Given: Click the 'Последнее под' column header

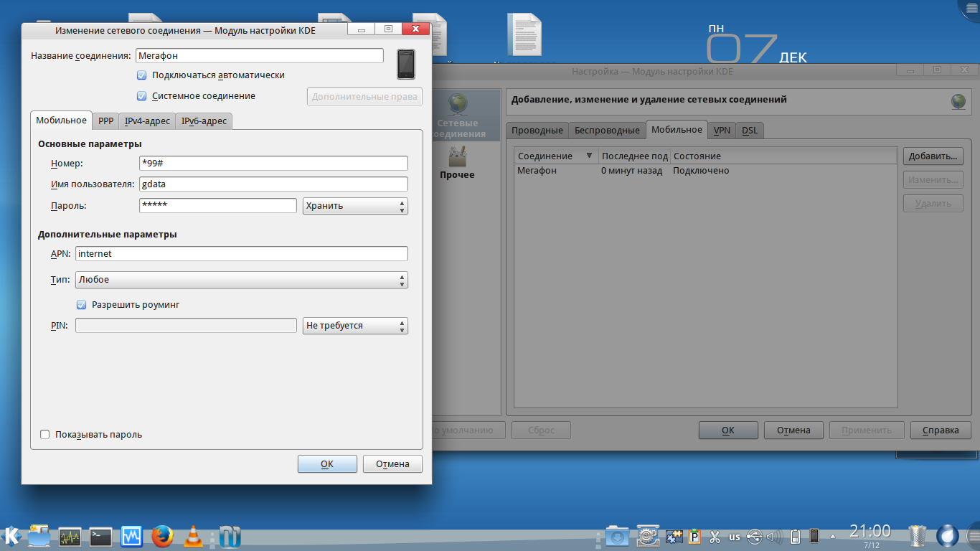Looking at the screenshot, I should [634, 156].
